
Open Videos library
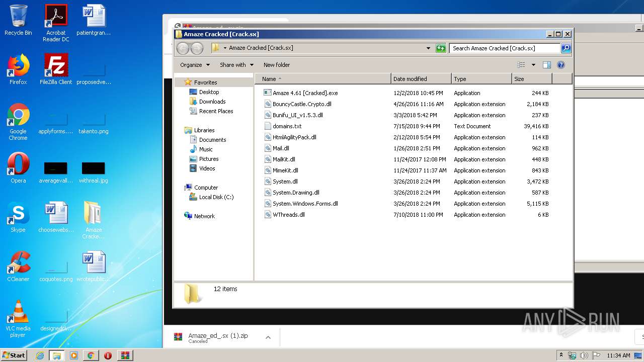click(207, 168)
